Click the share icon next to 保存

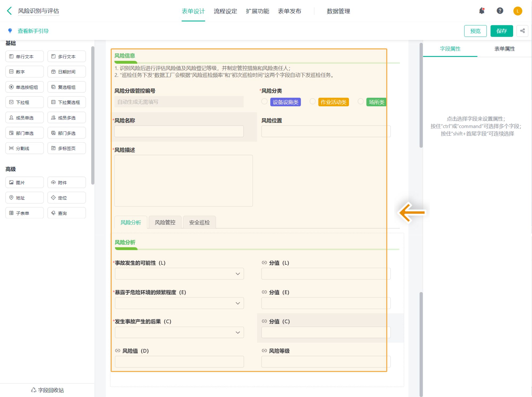[522, 31]
